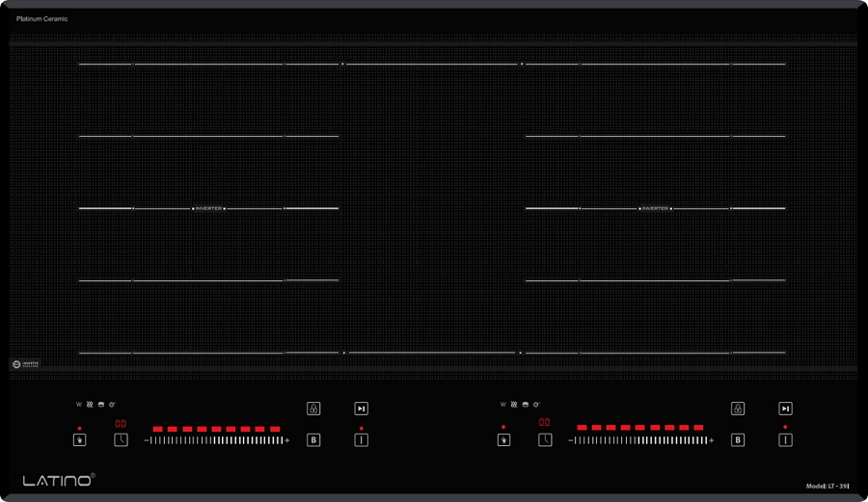Pause cooking with left zone pause key
868x502 pixels.
tap(361, 409)
